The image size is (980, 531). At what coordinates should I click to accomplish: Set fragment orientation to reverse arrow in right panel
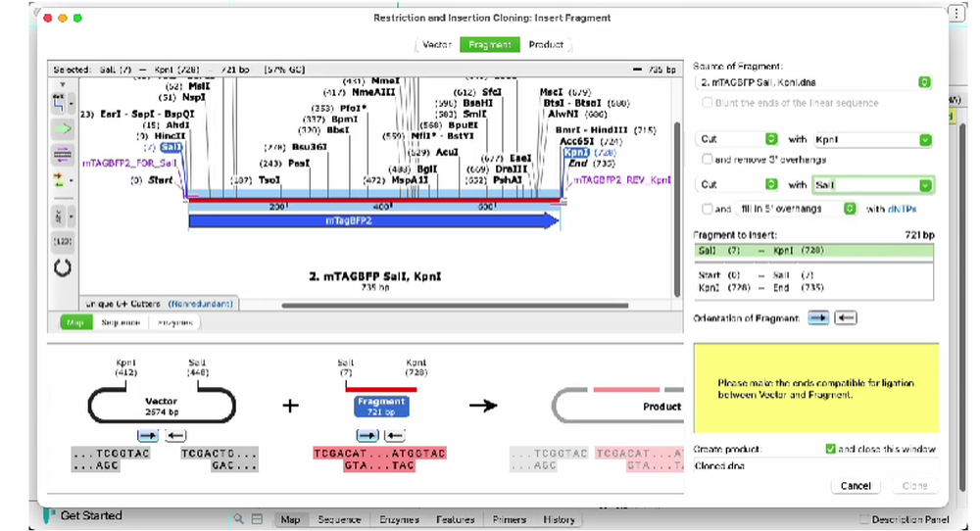point(846,318)
